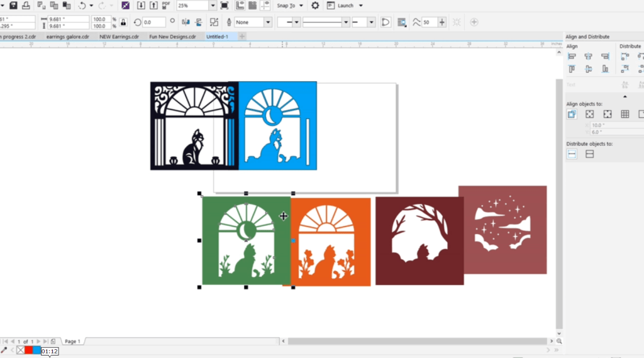The image size is (644, 358).
Task: Click the red color swatch at bottom
Action: 29,350
